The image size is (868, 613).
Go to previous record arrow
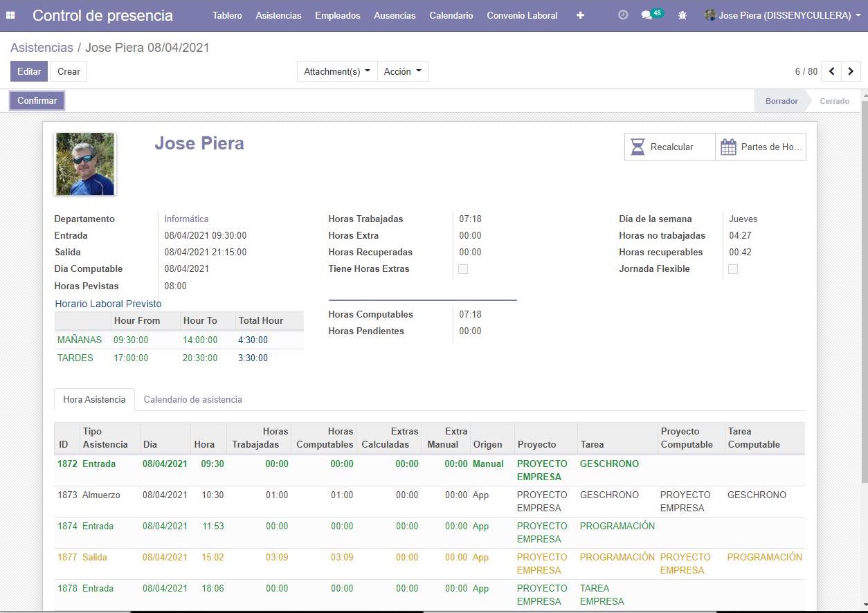point(831,71)
